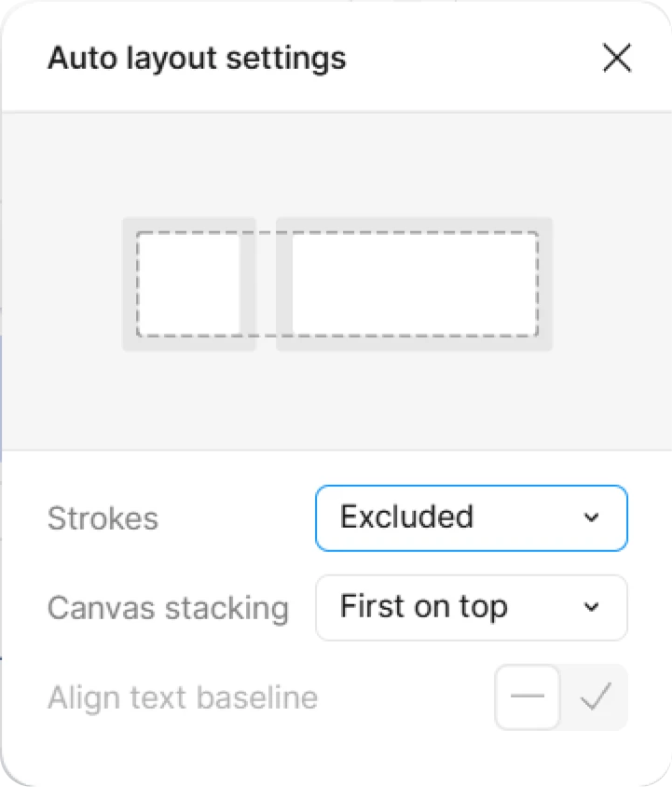Open the Canvas stacking dropdown
672x787 pixels.
(x=471, y=608)
